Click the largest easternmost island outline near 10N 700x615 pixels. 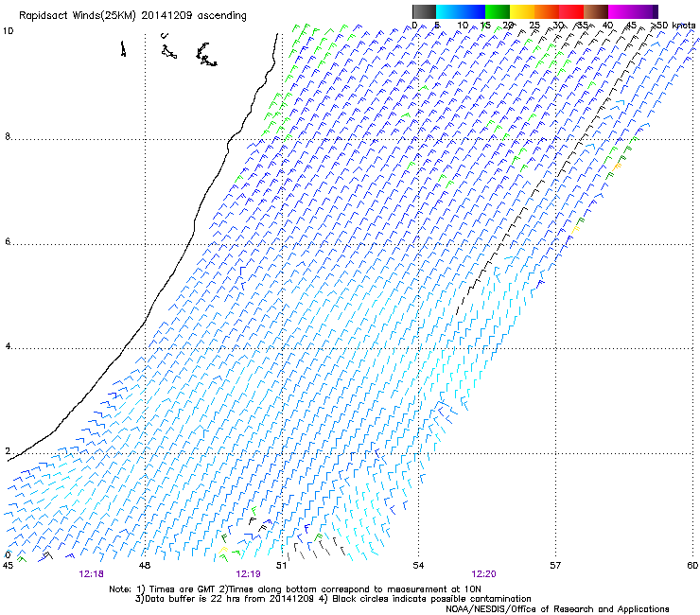(x=206, y=55)
